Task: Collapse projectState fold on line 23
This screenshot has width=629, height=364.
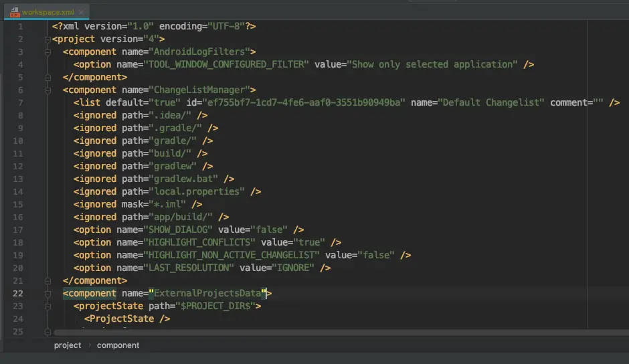Action: (48, 306)
